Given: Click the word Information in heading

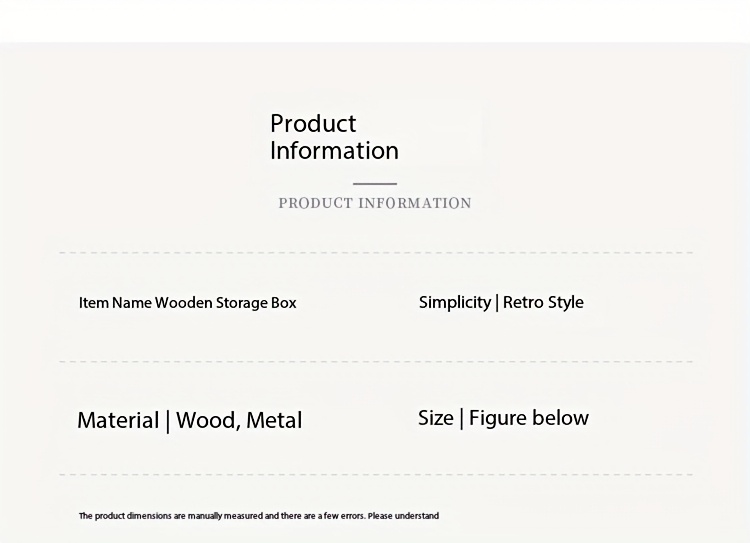Looking at the screenshot, I should (334, 151).
